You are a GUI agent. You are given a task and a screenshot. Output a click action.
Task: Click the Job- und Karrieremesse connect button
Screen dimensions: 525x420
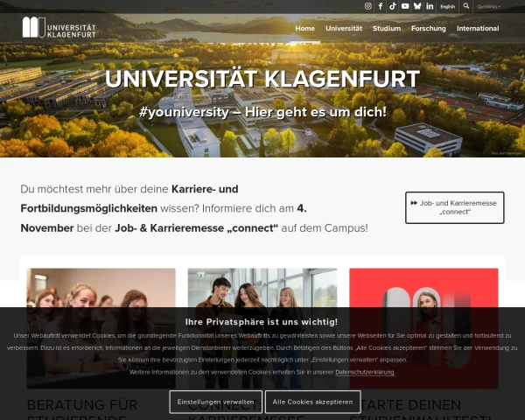455,207
